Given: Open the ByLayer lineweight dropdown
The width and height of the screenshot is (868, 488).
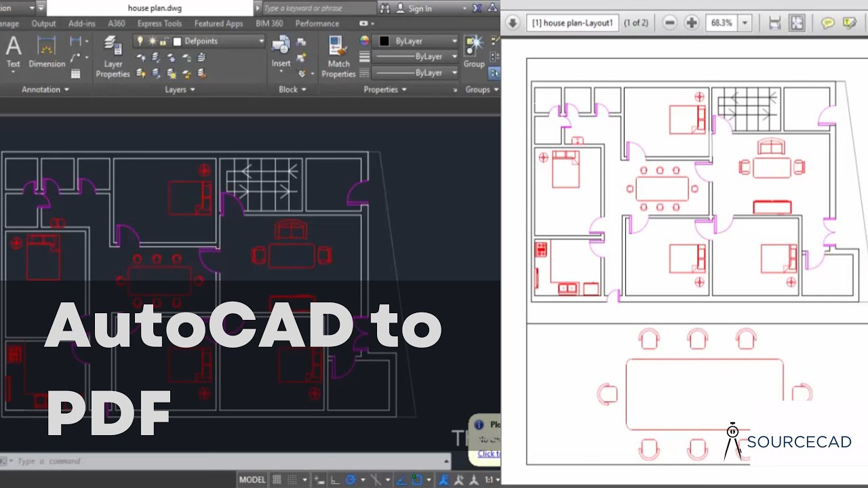Looking at the screenshot, I should pyautogui.click(x=454, y=57).
